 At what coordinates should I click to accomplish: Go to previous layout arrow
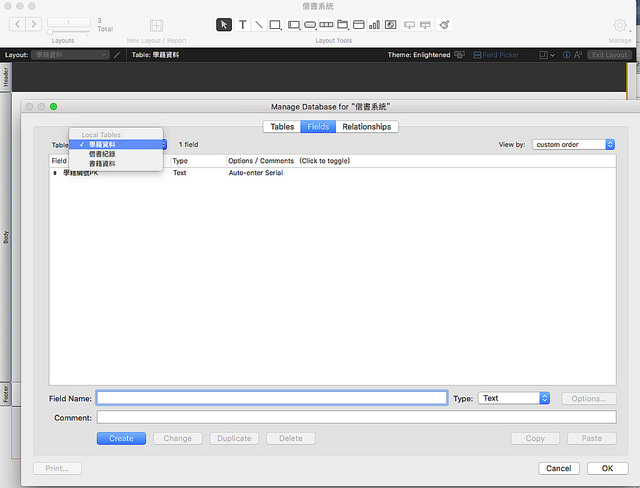tap(18, 24)
